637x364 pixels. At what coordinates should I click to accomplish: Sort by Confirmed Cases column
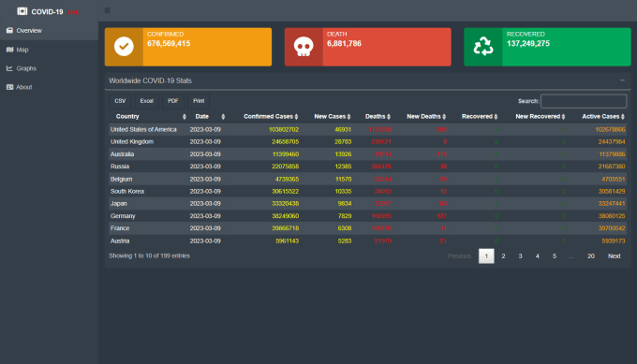tap(270, 116)
